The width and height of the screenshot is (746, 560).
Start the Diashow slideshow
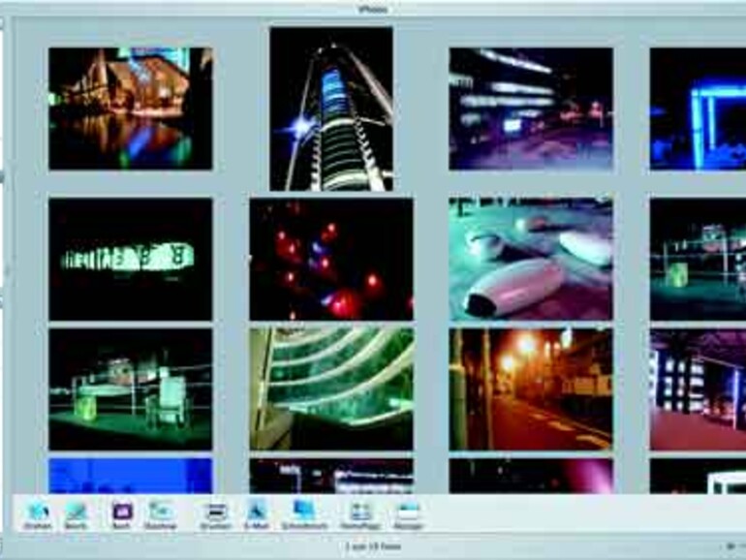tap(161, 512)
